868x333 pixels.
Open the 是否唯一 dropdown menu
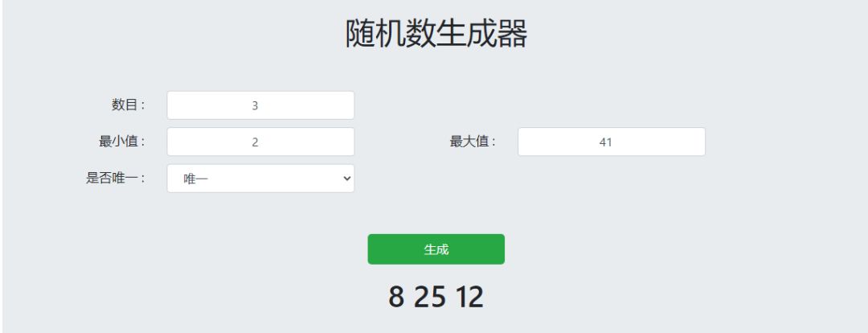[x=260, y=179]
